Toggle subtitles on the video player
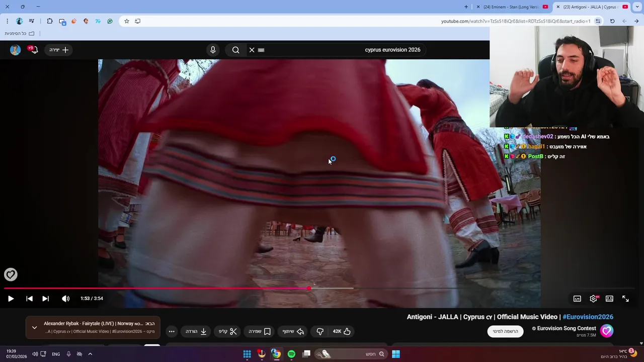 pos(577,299)
